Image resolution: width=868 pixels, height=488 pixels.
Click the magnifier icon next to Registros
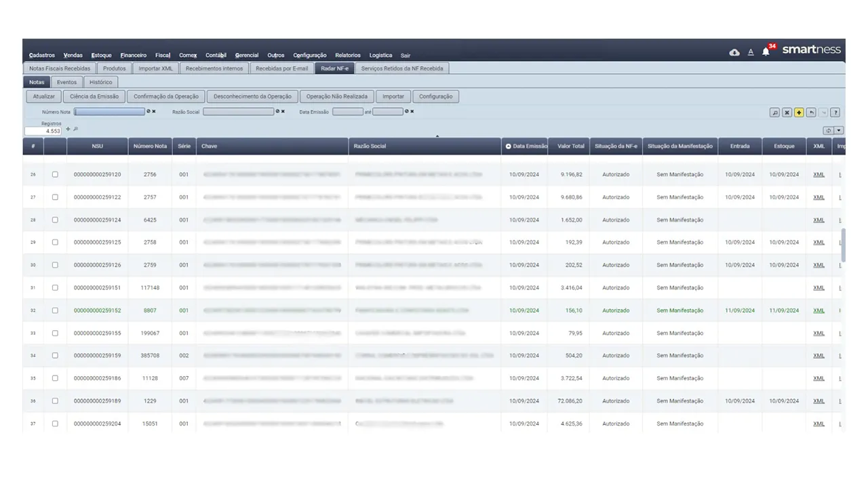pyautogui.click(x=75, y=129)
